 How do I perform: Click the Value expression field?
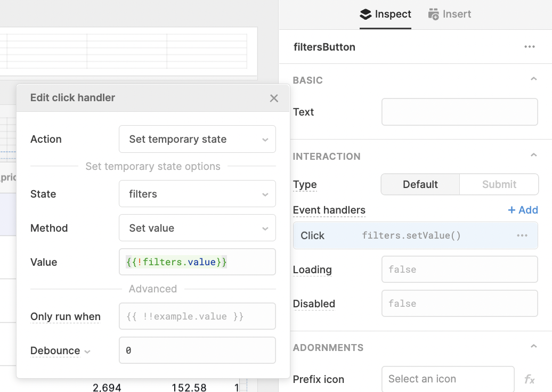click(x=197, y=262)
